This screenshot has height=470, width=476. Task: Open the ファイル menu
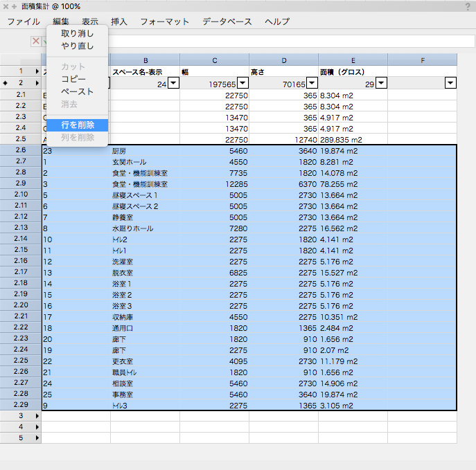(24, 21)
